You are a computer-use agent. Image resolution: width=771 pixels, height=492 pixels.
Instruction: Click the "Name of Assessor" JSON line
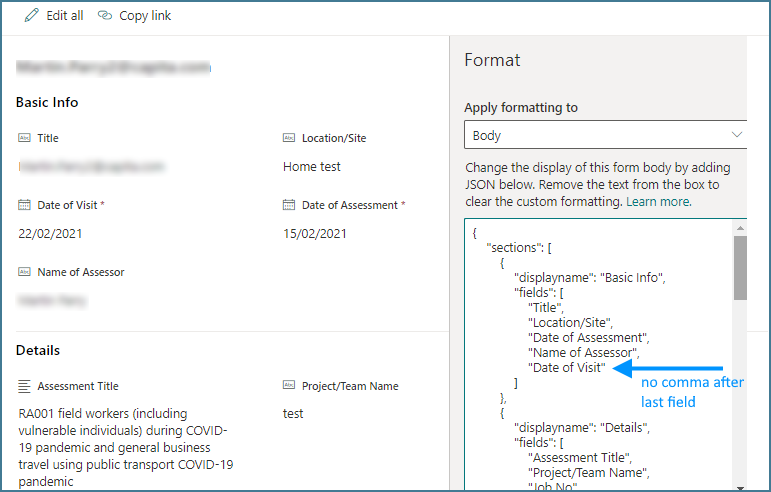(x=584, y=353)
